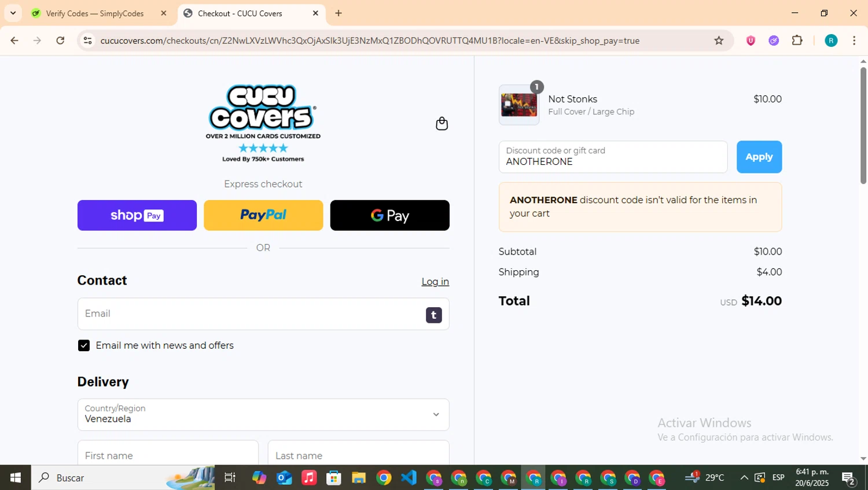Click the Discount code or gift card field
The width and height of the screenshot is (868, 490).
point(613,157)
